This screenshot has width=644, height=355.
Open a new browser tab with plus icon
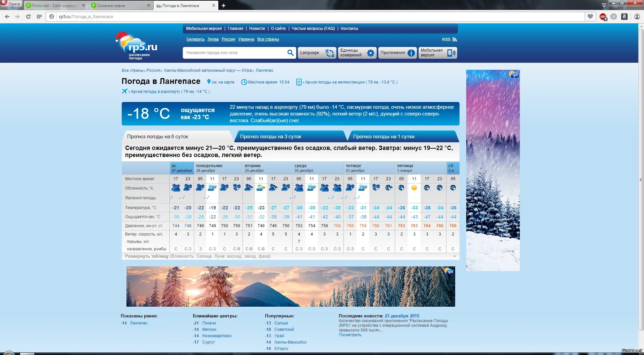pos(223,5)
